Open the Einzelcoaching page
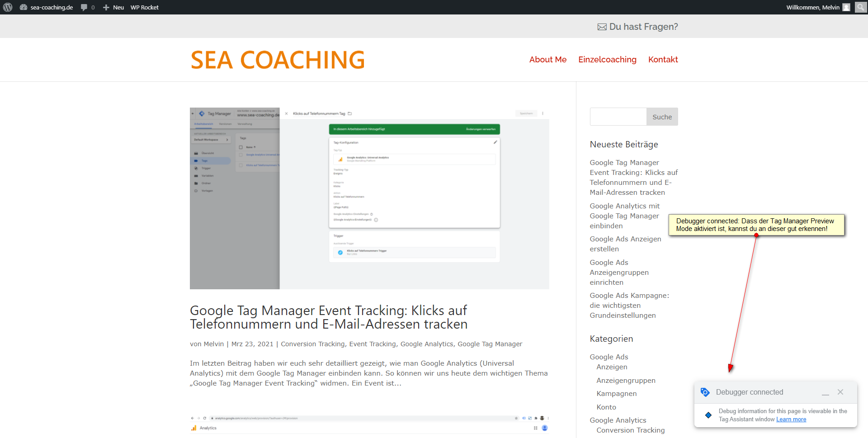 (x=607, y=60)
